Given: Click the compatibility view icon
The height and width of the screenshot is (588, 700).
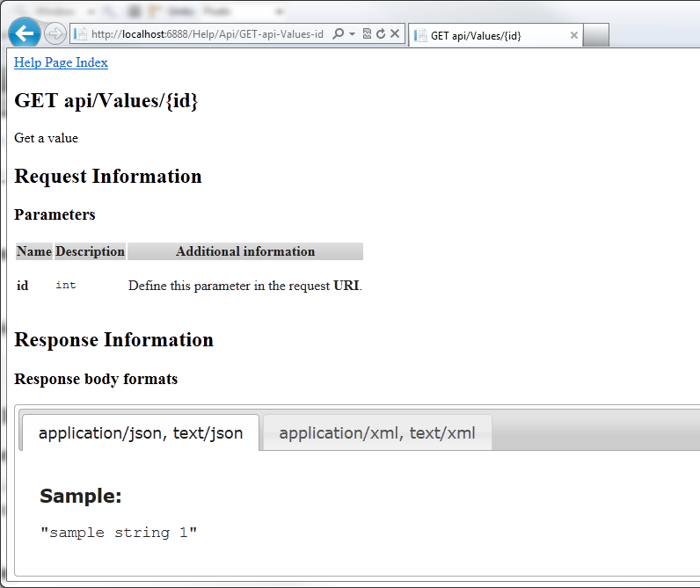Looking at the screenshot, I should 367,34.
